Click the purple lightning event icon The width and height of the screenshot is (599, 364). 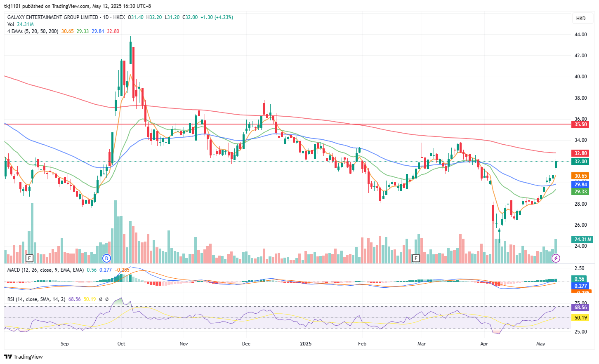point(556,258)
